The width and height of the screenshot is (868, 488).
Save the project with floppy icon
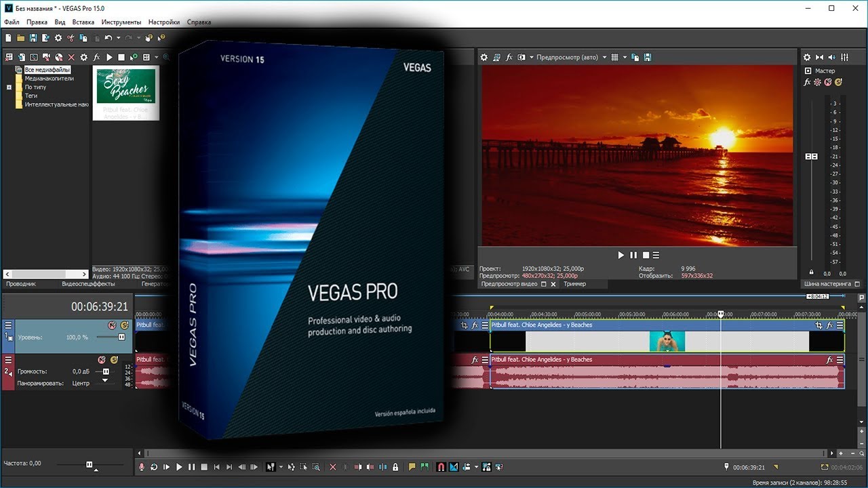tap(33, 38)
